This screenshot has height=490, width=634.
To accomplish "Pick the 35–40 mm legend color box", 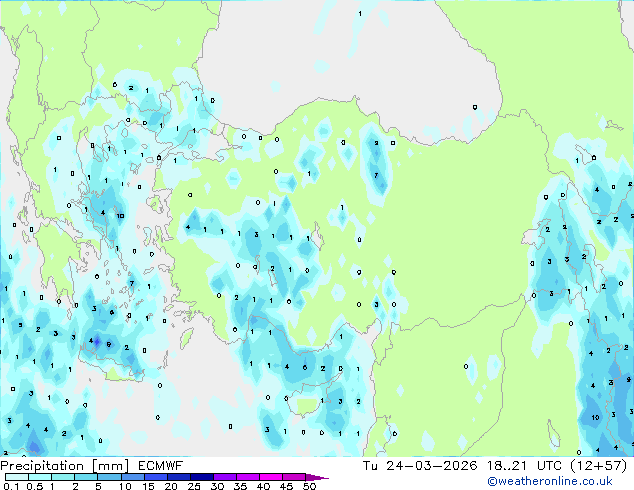I will [248, 477].
